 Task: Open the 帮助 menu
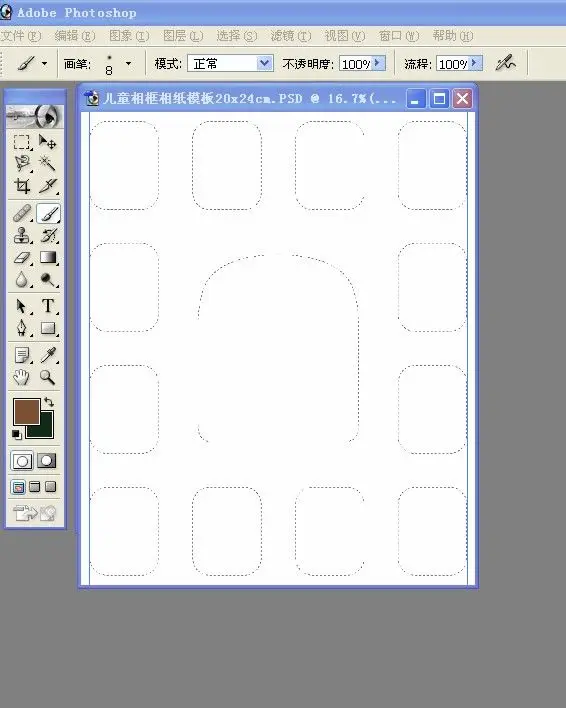453,36
